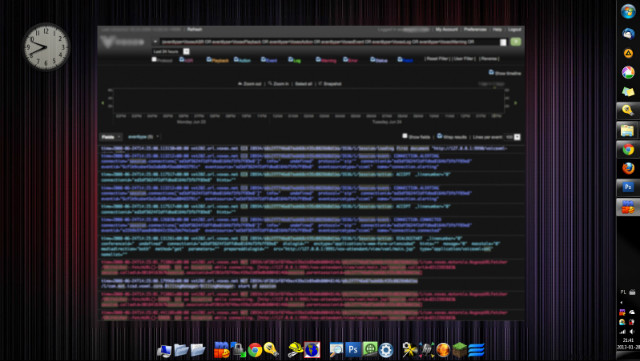Click the green search submit button

coord(516,42)
